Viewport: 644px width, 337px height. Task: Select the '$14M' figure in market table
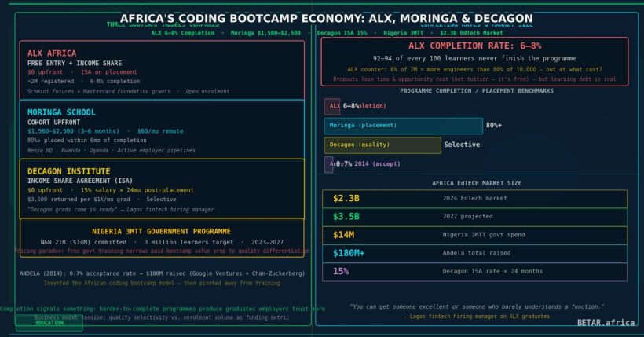click(343, 235)
